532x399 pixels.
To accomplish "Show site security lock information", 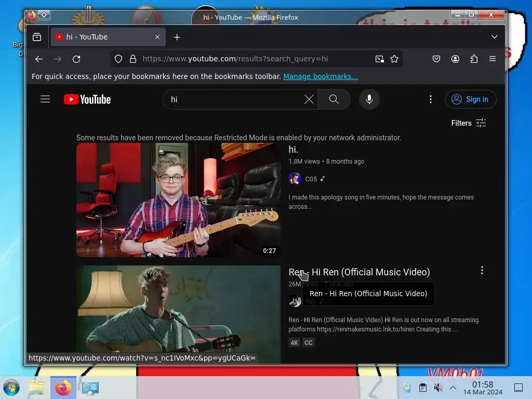I will (133, 59).
